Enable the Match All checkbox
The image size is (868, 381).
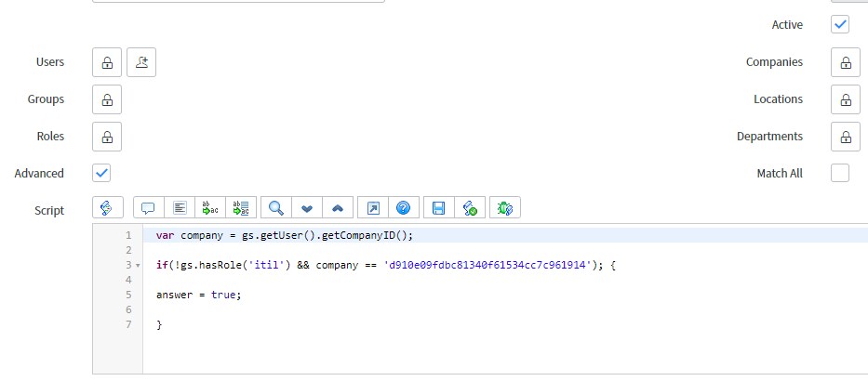pos(840,173)
